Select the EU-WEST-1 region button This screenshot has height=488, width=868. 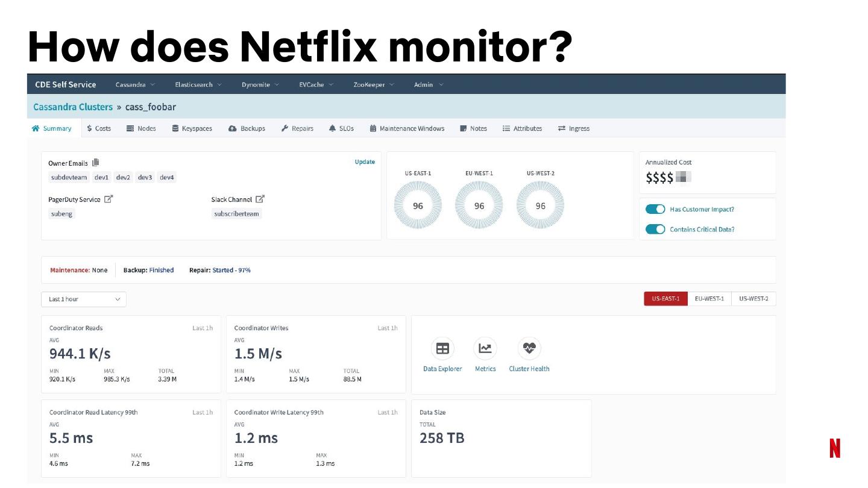coord(709,299)
